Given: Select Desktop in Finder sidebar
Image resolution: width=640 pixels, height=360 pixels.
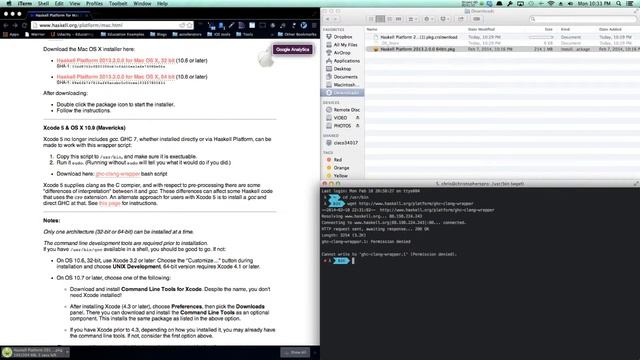Looking at the screenshot, I should (342, 69).
